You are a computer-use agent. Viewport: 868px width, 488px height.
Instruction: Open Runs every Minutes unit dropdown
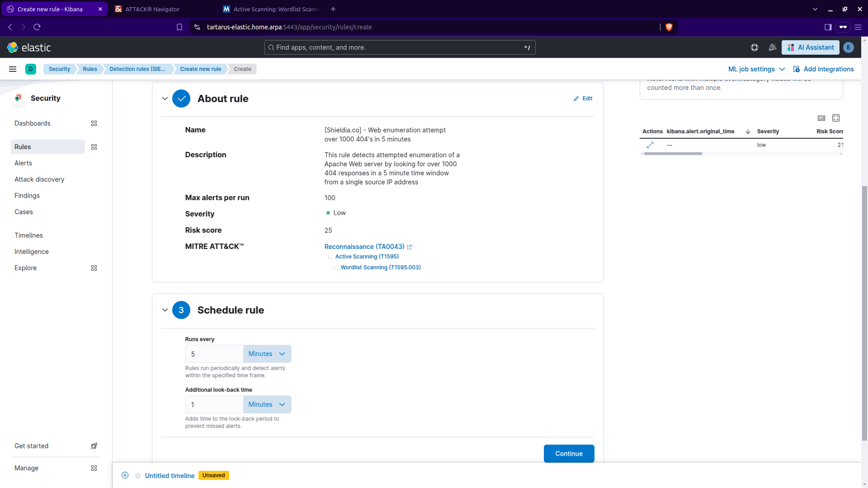267,354
